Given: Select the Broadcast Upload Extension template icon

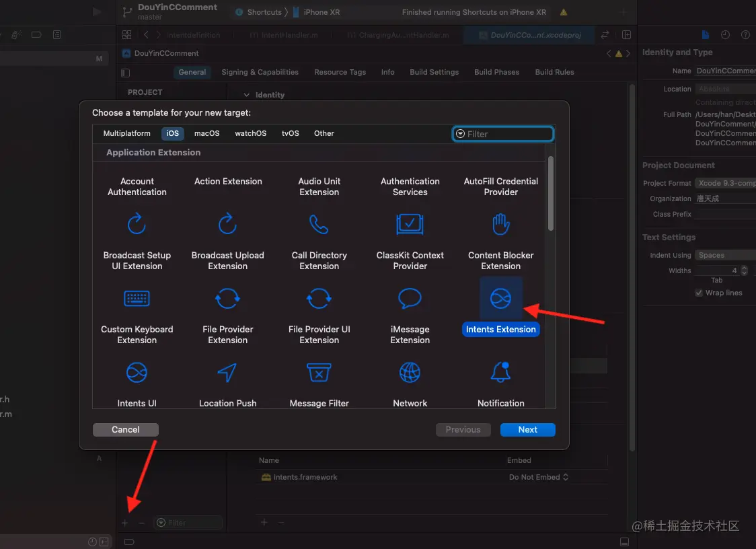Looking at the screenshot, I should point(227,224).
